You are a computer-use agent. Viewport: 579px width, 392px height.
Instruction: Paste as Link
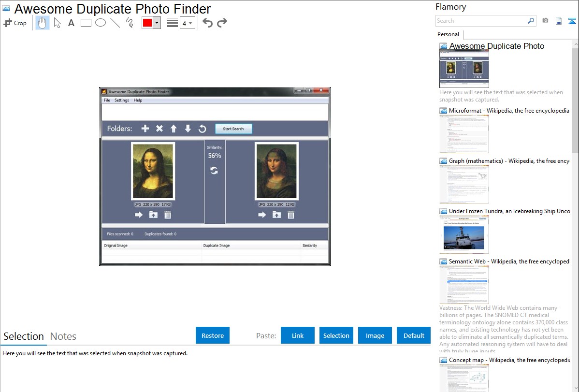(298, 335)
